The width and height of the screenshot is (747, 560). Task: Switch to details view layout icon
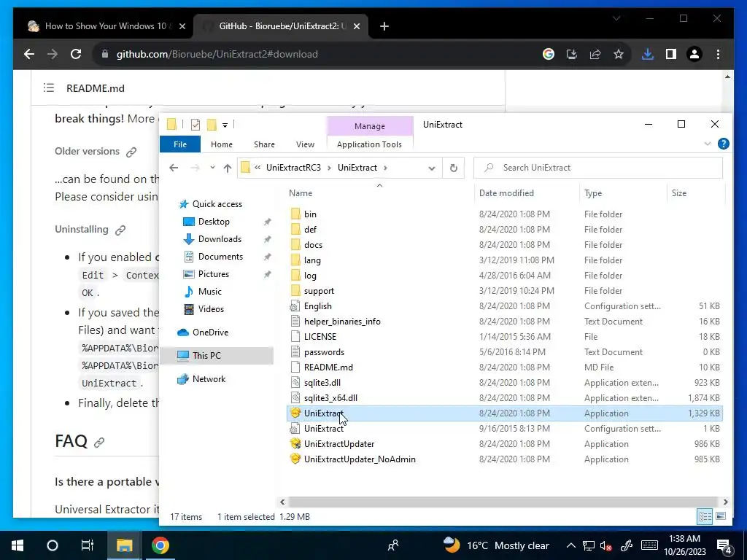click(705, 516)
